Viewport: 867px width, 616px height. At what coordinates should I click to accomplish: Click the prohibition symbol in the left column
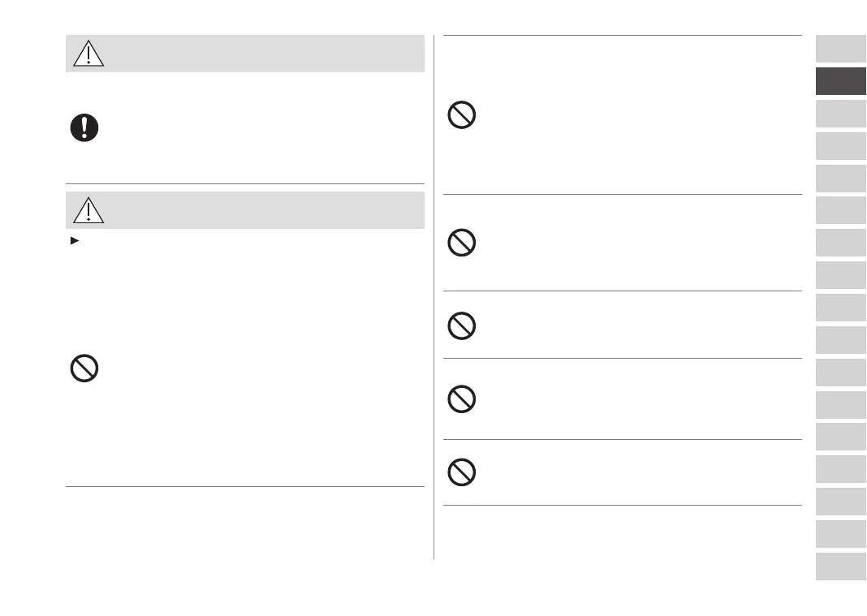[84, 369]
